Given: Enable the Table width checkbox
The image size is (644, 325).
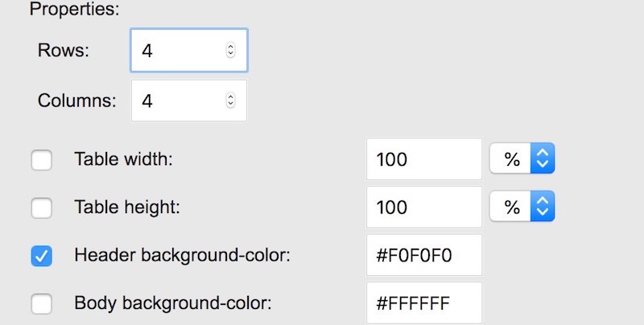Looking at the screenshot, I should pos(42,159).
